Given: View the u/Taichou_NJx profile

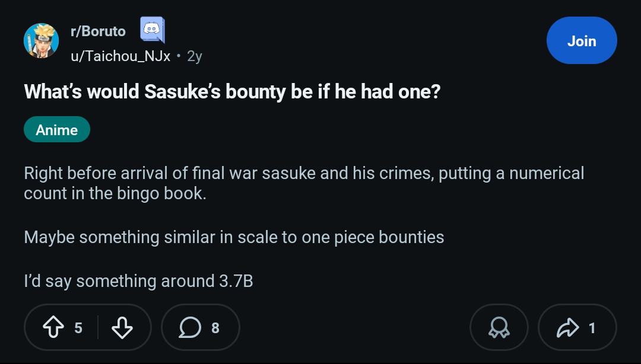Looking at the screenshot, I should click(120, 56).
